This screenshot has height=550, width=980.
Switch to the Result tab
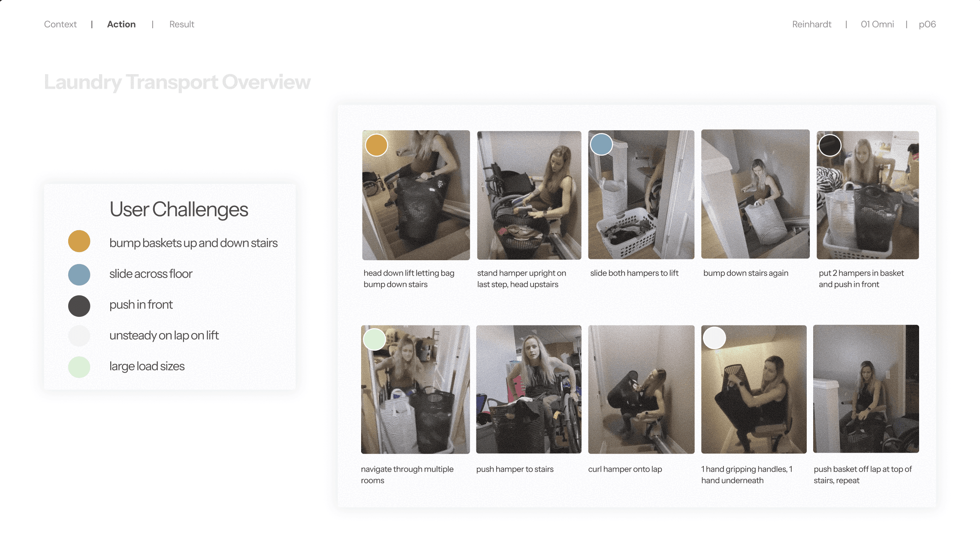(182, 24)
